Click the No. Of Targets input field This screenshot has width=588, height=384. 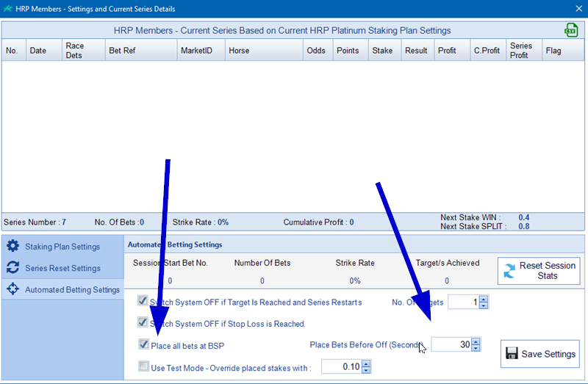(464, 302)
